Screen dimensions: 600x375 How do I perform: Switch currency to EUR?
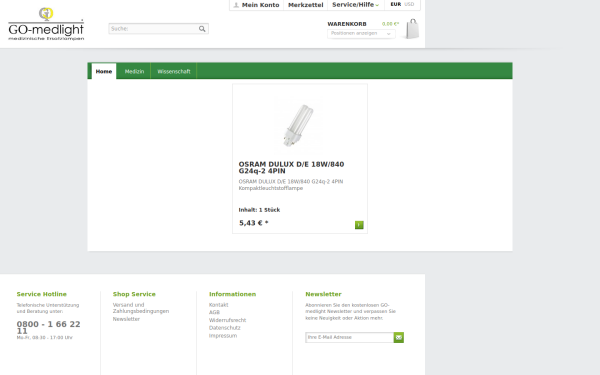pos(396,4)
